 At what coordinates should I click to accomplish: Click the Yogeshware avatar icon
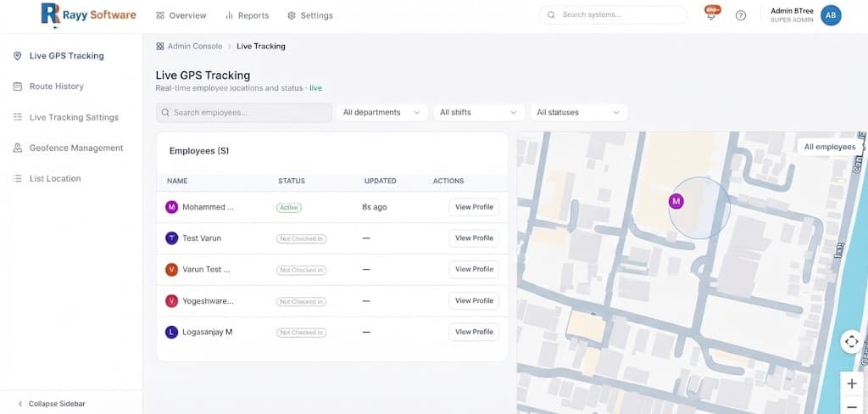click(x=171, y=301)
